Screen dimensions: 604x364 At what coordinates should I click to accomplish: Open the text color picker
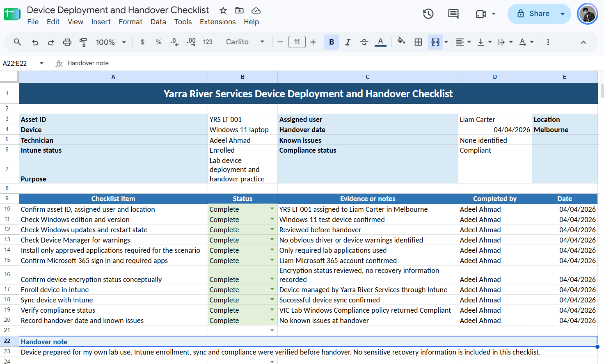click(380, 42)
